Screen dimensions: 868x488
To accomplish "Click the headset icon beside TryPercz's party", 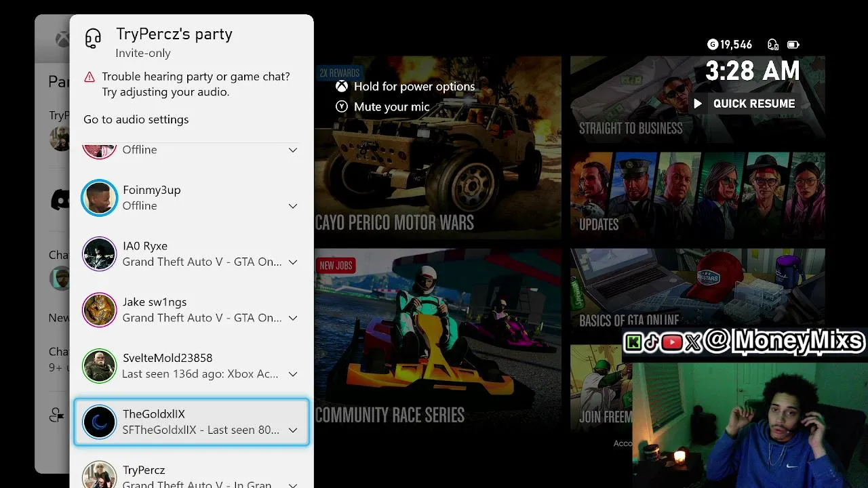I will (93, 39).
